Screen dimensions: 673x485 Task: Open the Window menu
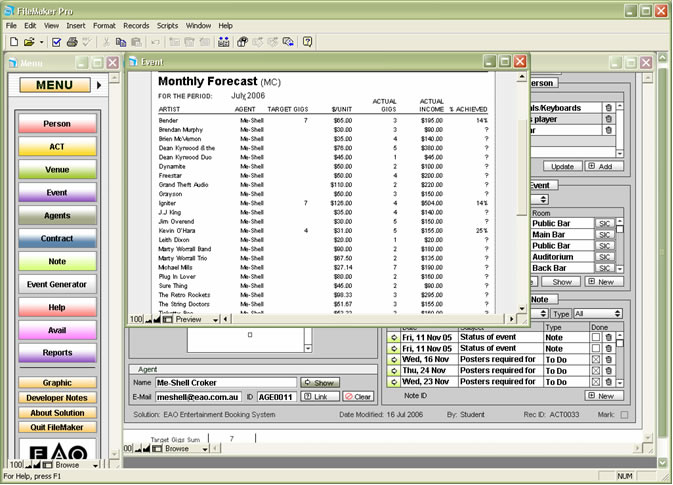[198, 26]
